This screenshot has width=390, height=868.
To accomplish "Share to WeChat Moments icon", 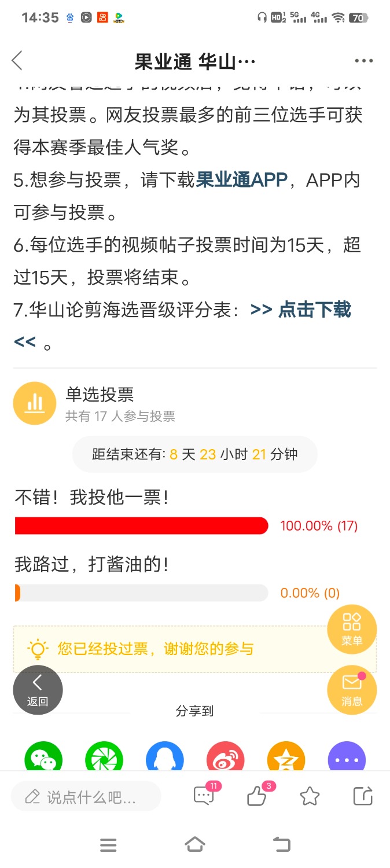I will coord(104,756).
